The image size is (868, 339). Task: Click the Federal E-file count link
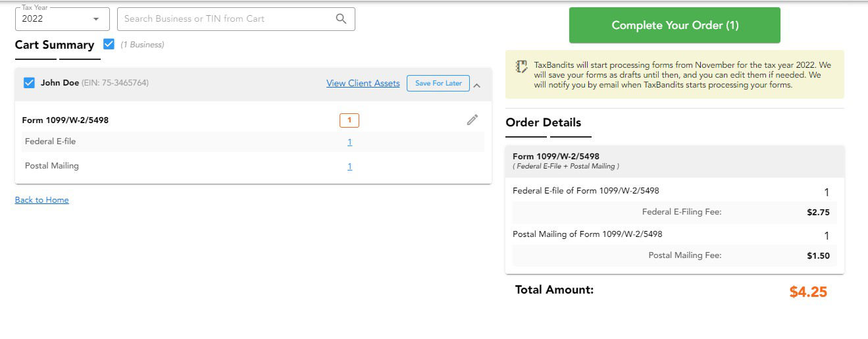(x=349, y=142)
